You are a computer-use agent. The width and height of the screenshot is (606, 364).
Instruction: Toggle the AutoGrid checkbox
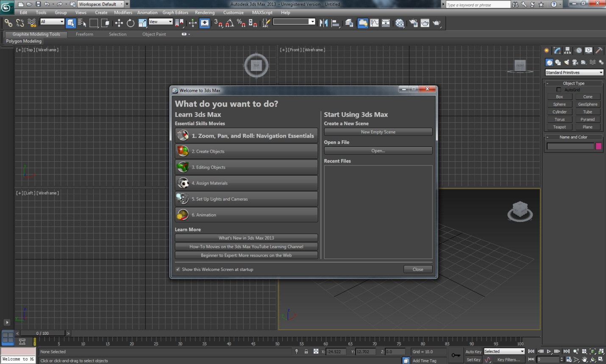559,90
